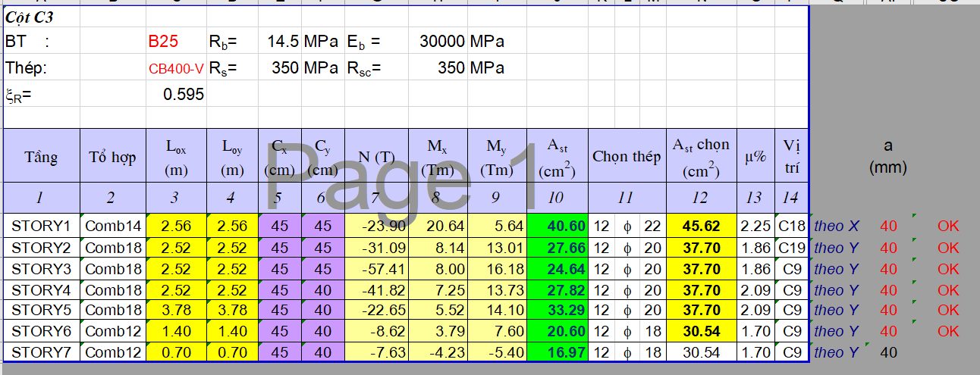This screenshot has width=980, height=375.
Task: Click the 0.595 ξR value cell
Action: tap(183, 95)
